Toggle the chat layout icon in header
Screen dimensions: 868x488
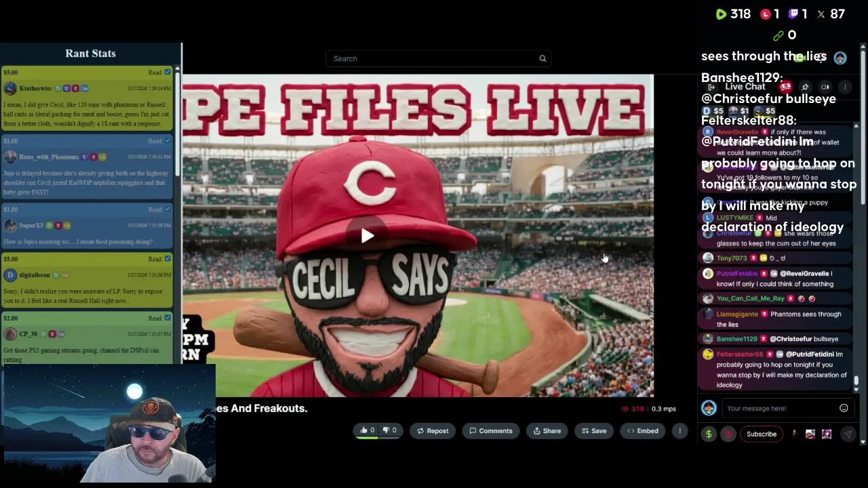point(825,87)
